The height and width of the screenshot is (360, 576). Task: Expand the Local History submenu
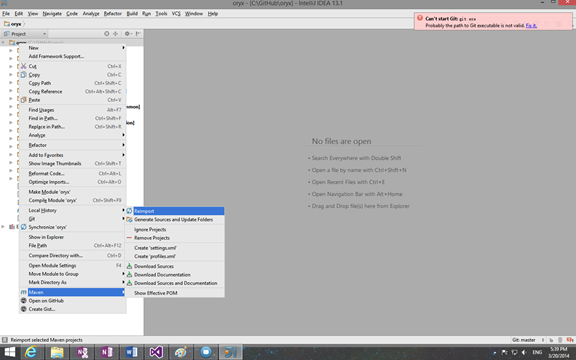[x=72, y=210]
